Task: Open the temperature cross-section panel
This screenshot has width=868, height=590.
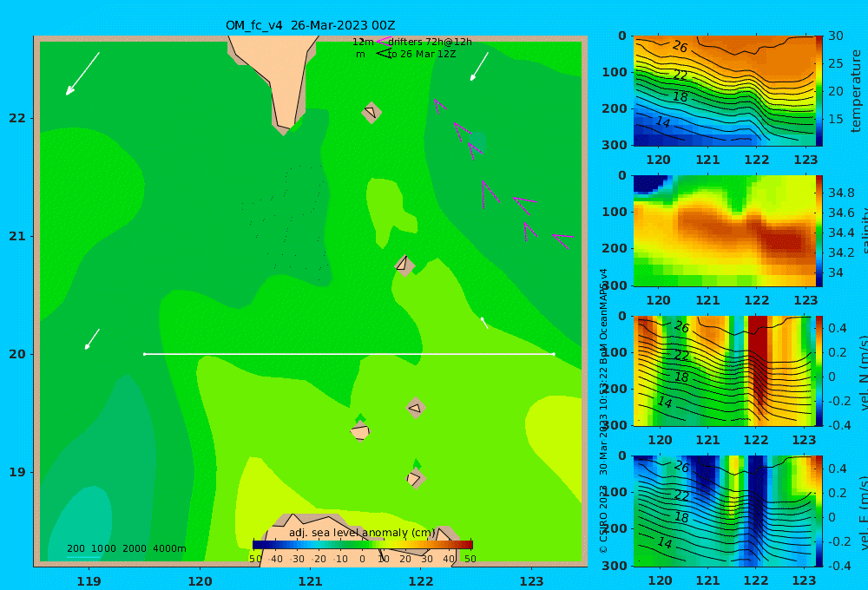Action: (724, 91)
